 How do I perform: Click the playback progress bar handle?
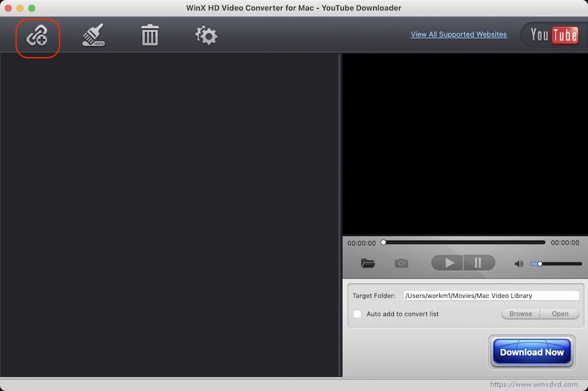point(385,242)
